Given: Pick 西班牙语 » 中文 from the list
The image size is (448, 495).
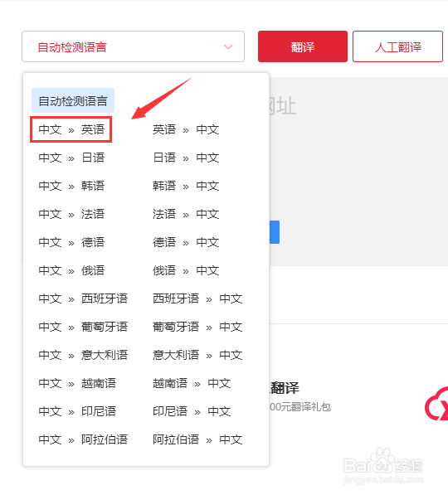Looking at the screenshot, I should tap(197, 298).
